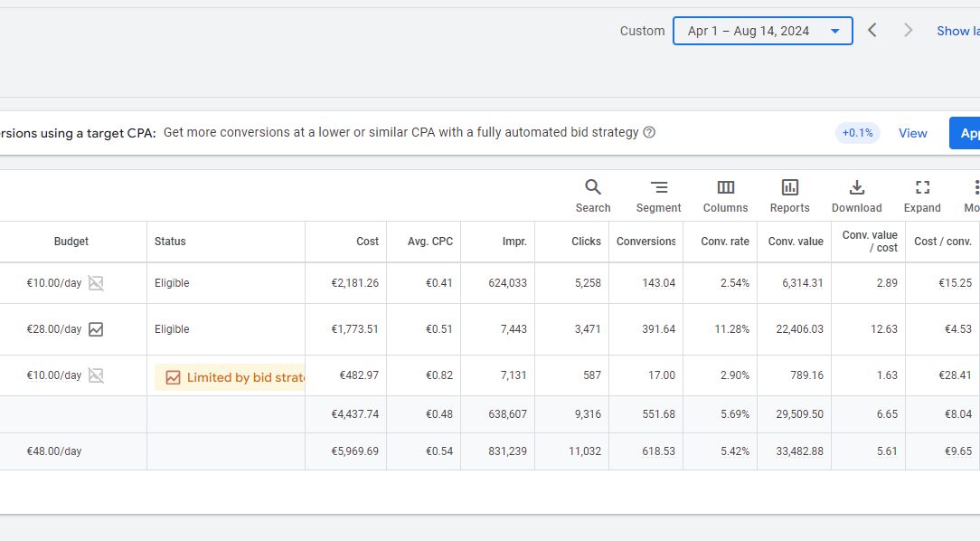This screenshot has height=541, width=980.
Task: Open the date range dropdown Apr 1 – Aug 14, 2024
Action: coord(762,31)
